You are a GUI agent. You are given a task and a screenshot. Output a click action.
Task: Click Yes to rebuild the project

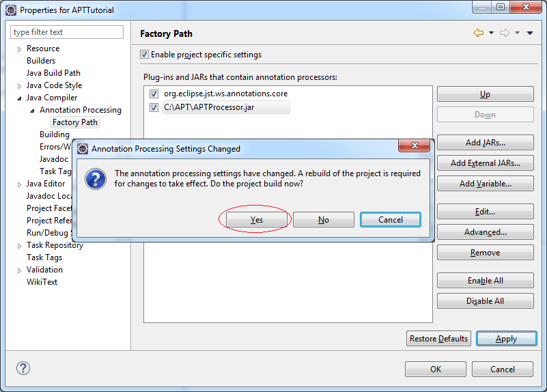coord(256,220)
